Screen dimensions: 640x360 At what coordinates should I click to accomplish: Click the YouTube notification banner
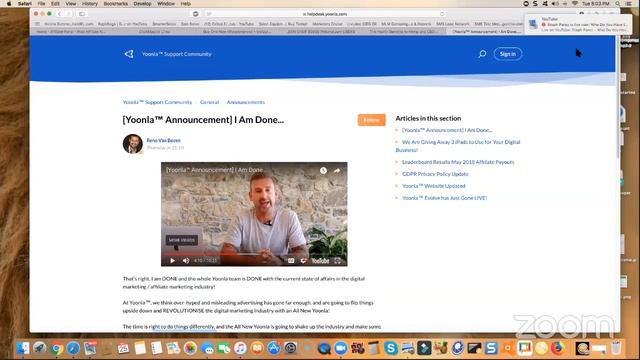(x=578, y=24)
